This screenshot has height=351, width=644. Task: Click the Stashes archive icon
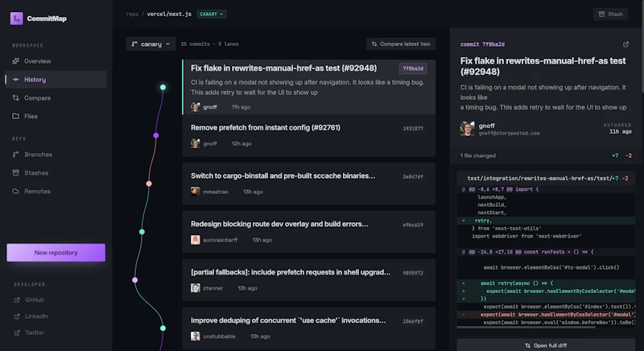[15, 173]
